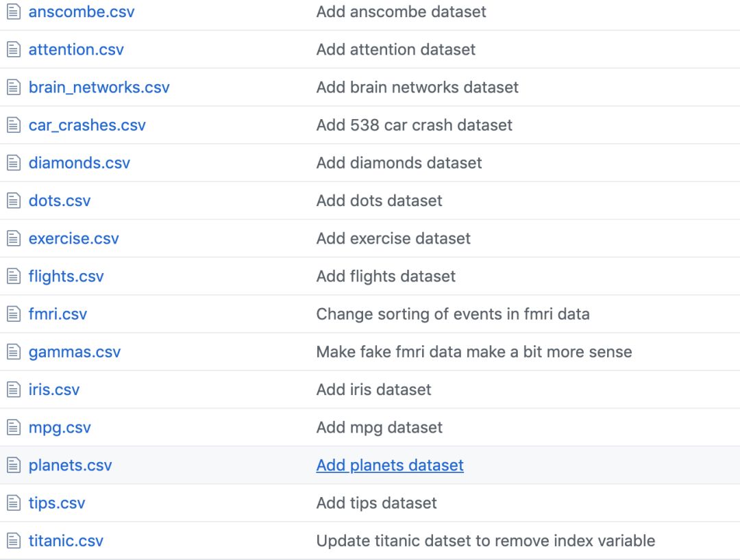This screenshot has width=740, height=560.
Task: Click 'Change sorting of events in fmri data' commit
Action: point(453,314)
